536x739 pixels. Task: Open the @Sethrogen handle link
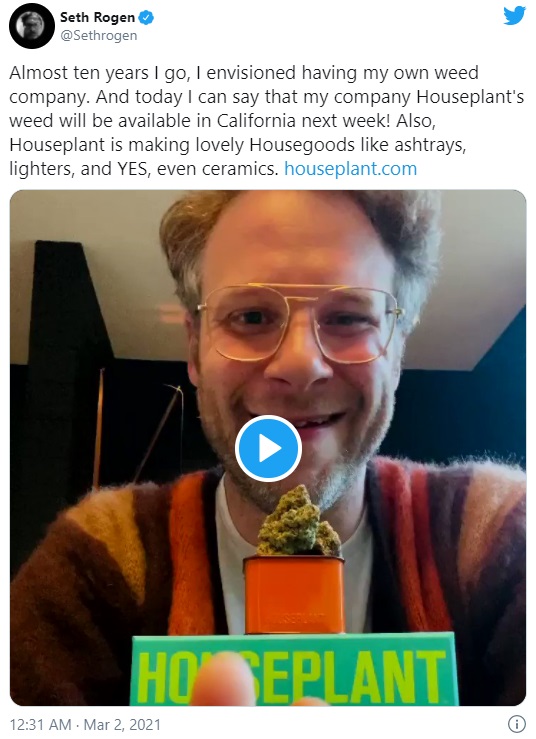point(99,36)
